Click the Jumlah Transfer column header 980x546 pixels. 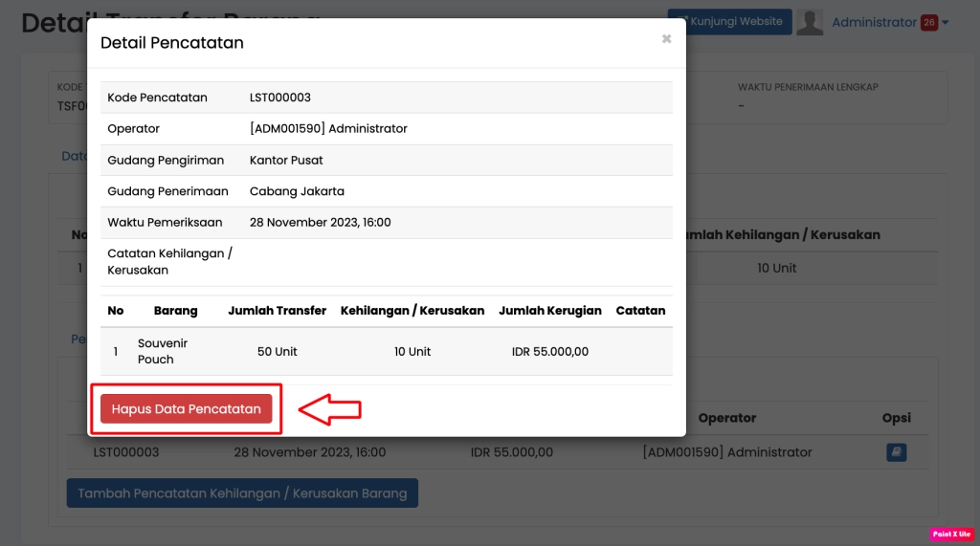pos(277,311)
